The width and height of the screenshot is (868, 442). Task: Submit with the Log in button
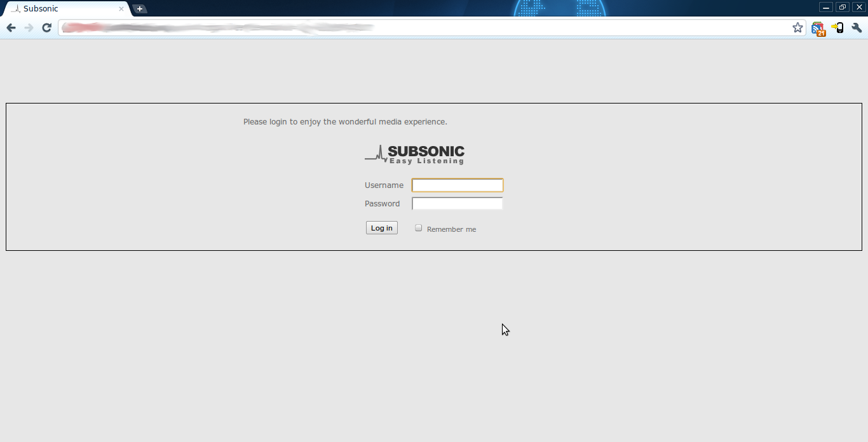click(x=382, y=228)
